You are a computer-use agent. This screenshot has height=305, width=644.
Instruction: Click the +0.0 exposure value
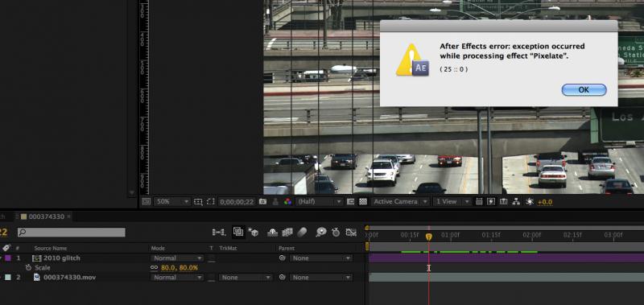coord(545,202)
